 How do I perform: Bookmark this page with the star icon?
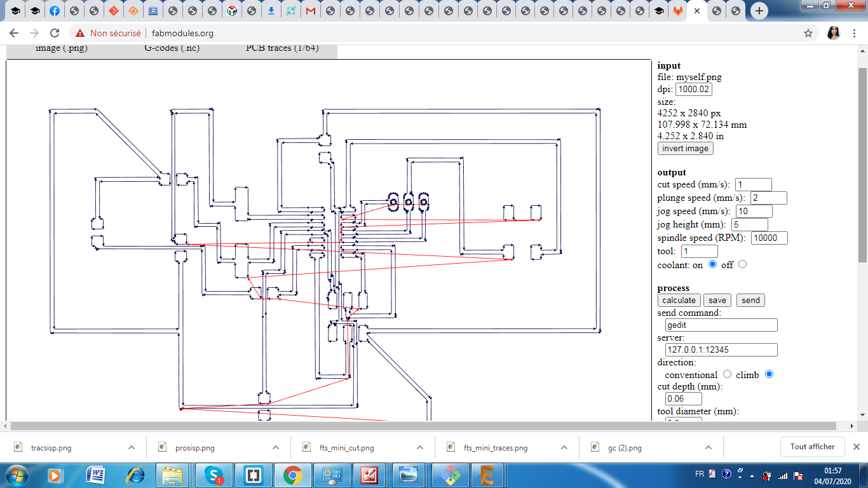(x=808, y=33)
